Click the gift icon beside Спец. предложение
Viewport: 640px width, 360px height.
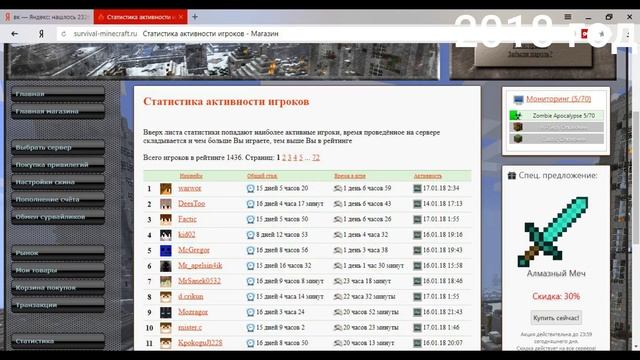[511, 176]
